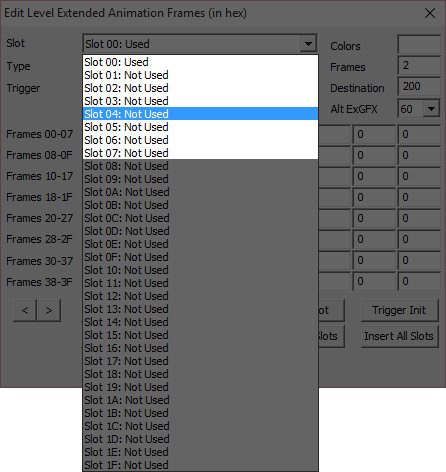This screenshot has height=472, width=446.
Task: Click the Insert All Slots button
Action: (399, 336)
